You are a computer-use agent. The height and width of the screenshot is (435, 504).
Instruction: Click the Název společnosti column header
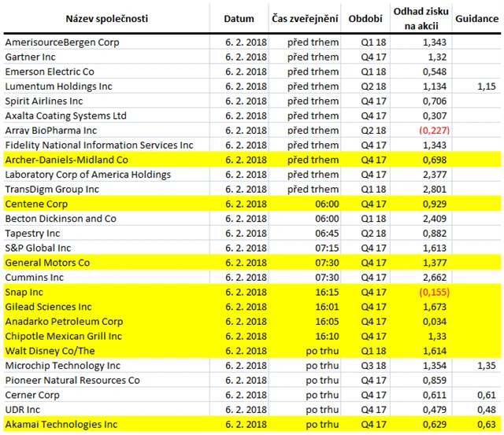(107, 19)
